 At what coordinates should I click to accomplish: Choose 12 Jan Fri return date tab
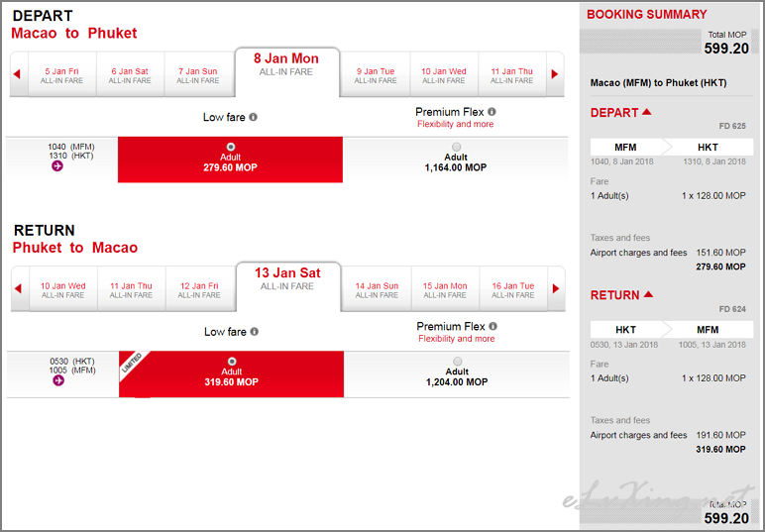(x=199, y=290)
